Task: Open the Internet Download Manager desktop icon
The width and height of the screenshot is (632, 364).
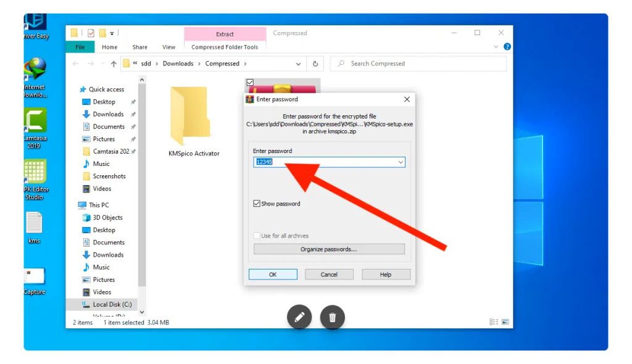Action: click(35, 78)
